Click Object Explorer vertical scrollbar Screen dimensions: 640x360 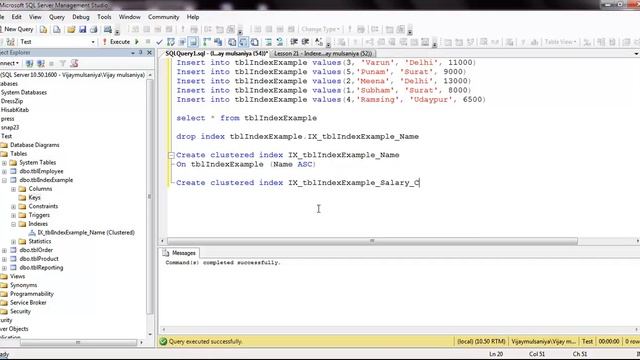coord(150,196)
